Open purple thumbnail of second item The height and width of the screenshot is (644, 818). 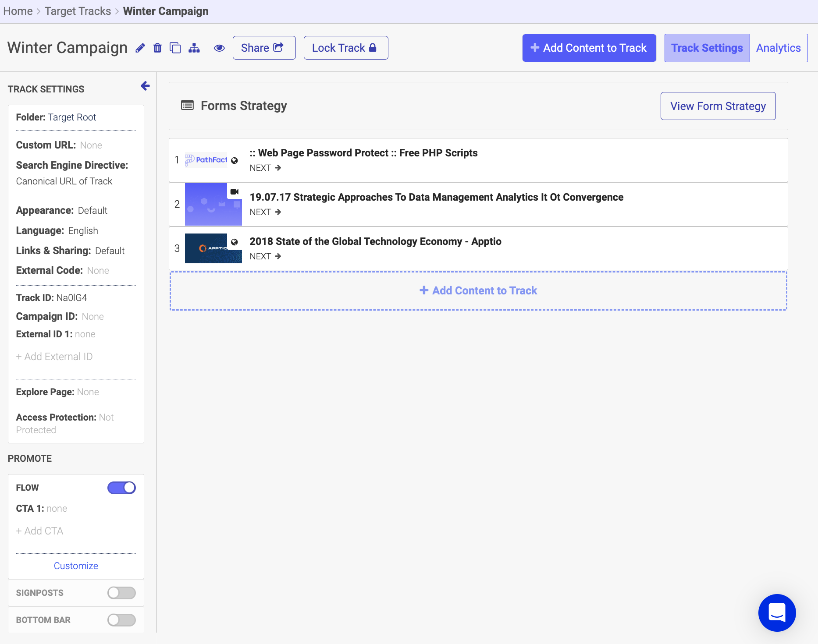click(x=213, y=204)
